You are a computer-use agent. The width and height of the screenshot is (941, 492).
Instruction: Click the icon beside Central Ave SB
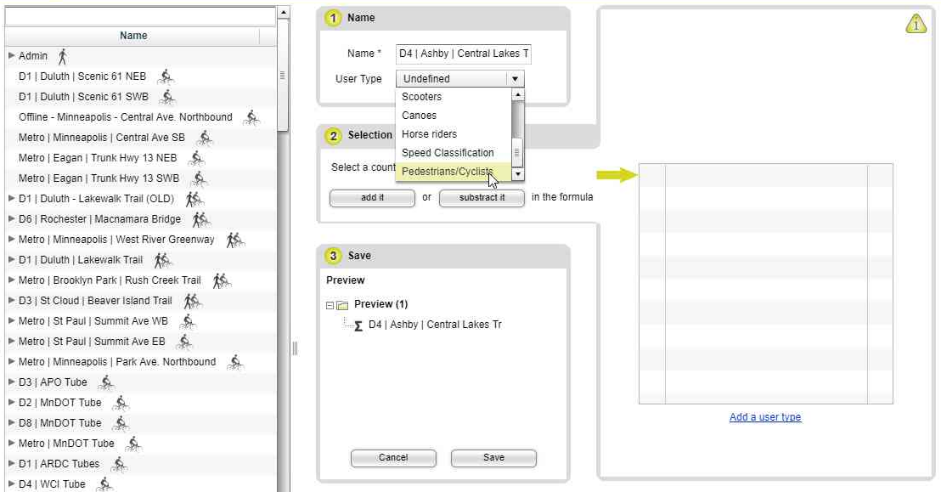pyautogui.click(x=205, y=137)
